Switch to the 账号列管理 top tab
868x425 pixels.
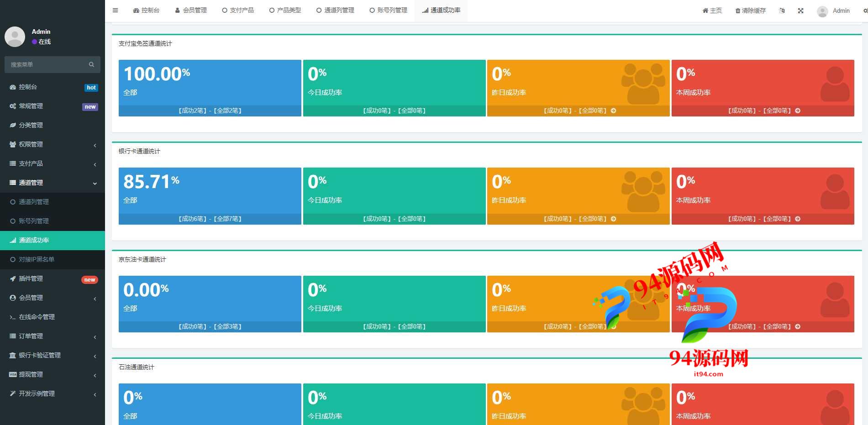(388, 10)
